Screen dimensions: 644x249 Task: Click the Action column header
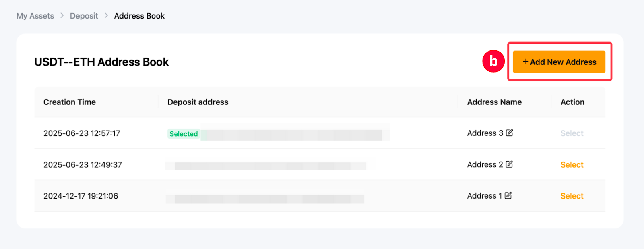coord(572,102)
